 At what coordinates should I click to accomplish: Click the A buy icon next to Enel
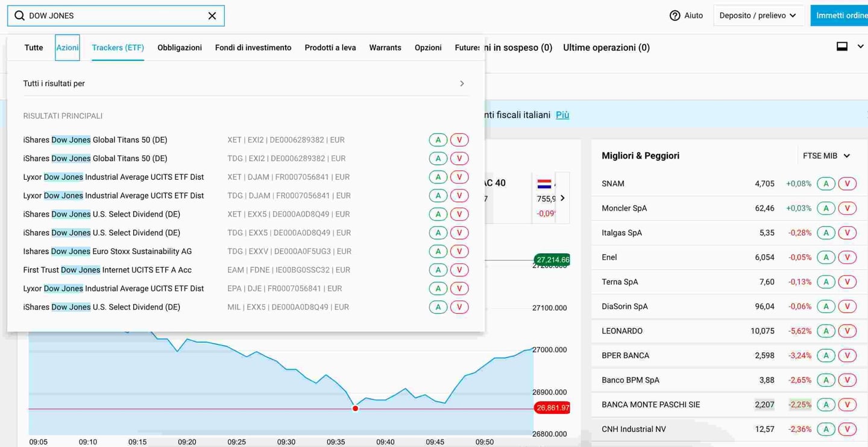826,257
